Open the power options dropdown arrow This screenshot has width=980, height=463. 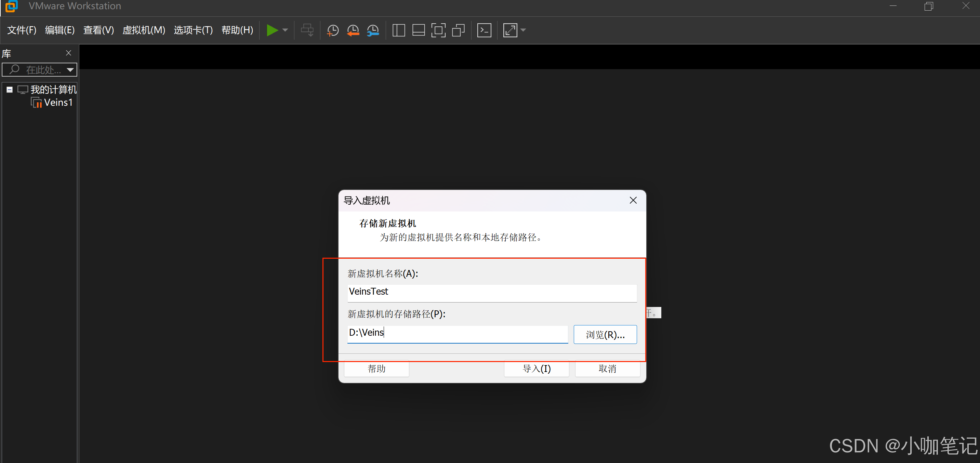pyautogui.click(x=285, y=30)
